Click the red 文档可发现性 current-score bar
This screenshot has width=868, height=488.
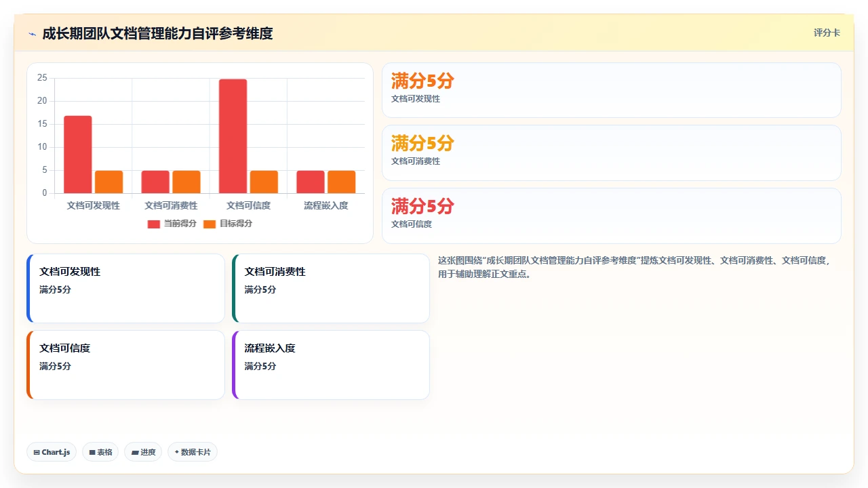[78, 155]
